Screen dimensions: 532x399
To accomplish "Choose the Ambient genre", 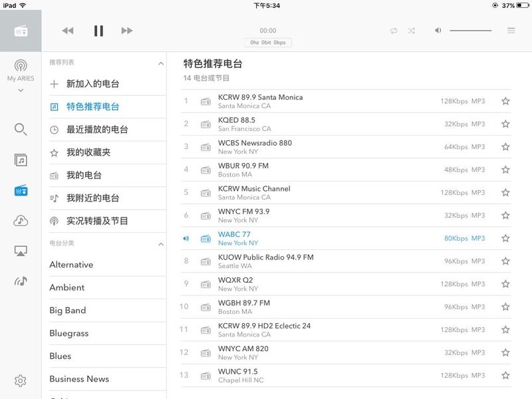I will coord(108,288).
